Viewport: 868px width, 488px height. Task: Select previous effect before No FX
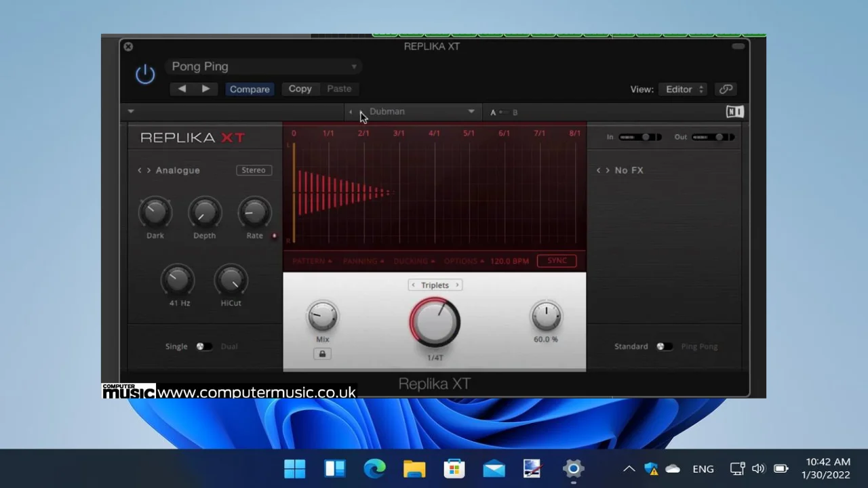pyautogui.click(x=598, y=170)
